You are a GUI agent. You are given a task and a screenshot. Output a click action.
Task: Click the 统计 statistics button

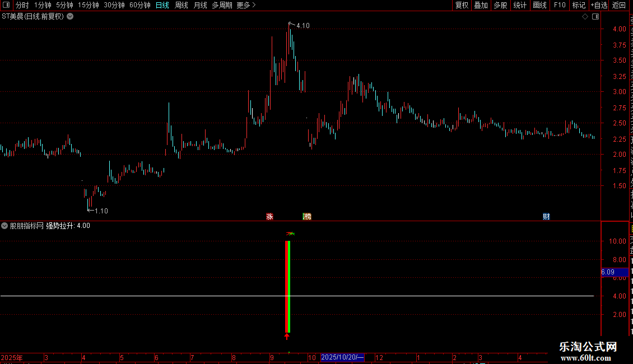point(519,5)
